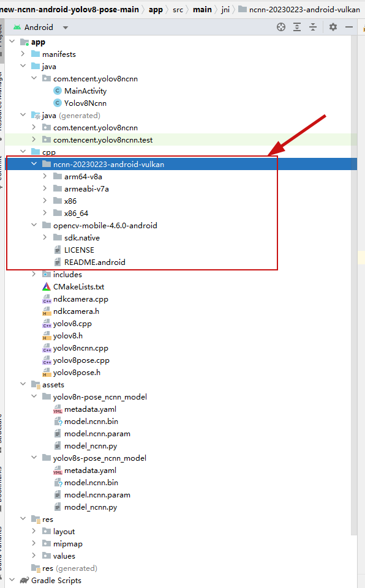Open the CMakeLists.txt file
Screen dimensions: 365x588
click(x=78, y=287)
